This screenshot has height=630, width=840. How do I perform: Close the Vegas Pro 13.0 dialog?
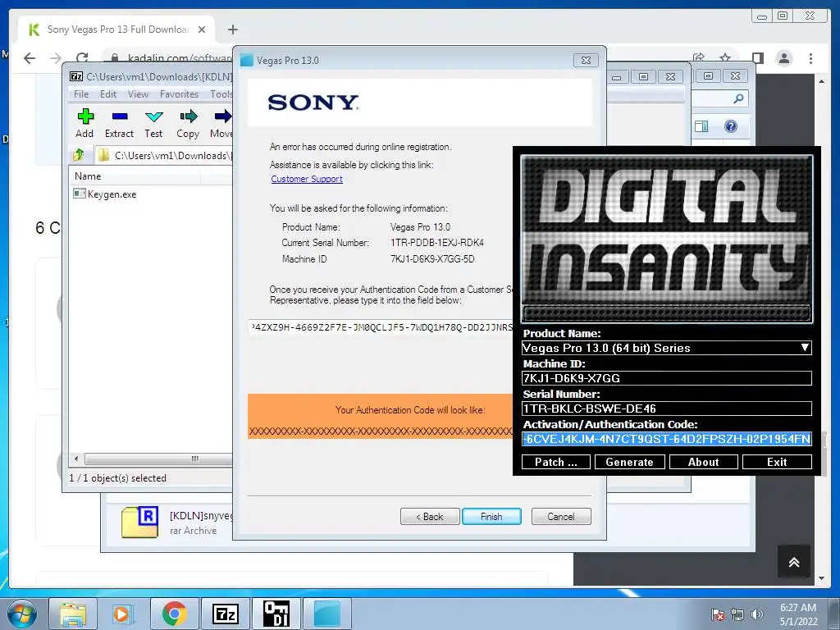click(x=586, y=60)
